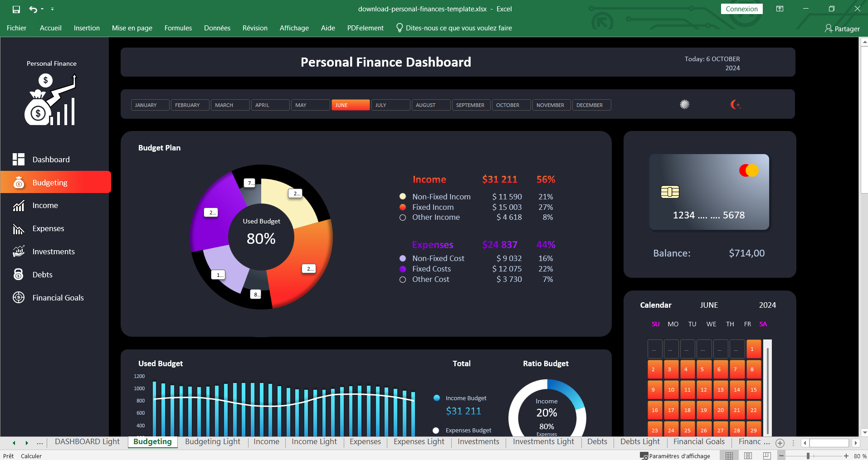868x460 pixels.
Task: Switch to Income sheet tab
Action: pos(267,442)
